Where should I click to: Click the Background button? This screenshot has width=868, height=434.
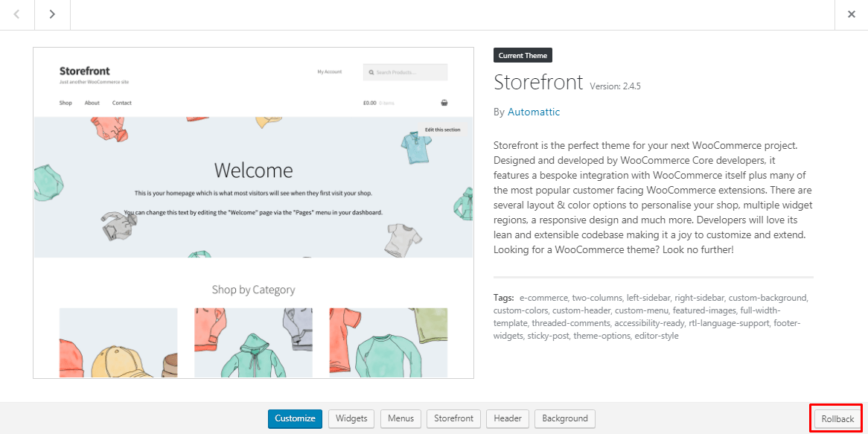point(564,418)
